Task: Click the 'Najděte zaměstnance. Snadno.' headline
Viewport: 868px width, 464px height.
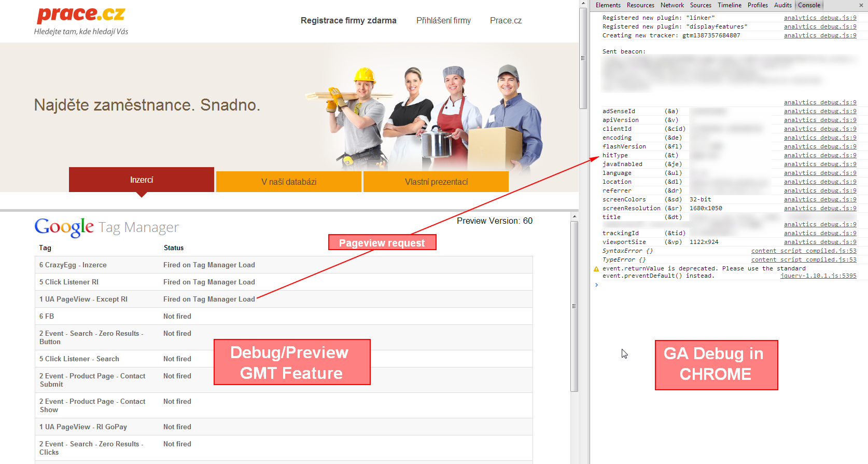Action: point(147,105)
